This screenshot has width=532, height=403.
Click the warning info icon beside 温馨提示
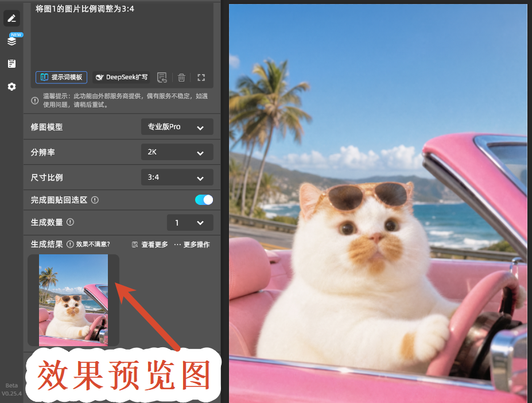pos(34,100)
